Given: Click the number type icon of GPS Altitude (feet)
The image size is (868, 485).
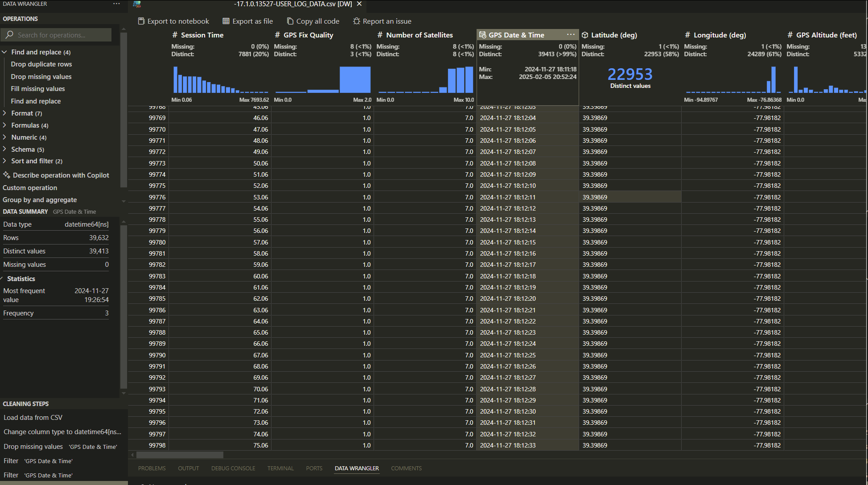Looking at the screenshot, I should [x=790, y=35].
